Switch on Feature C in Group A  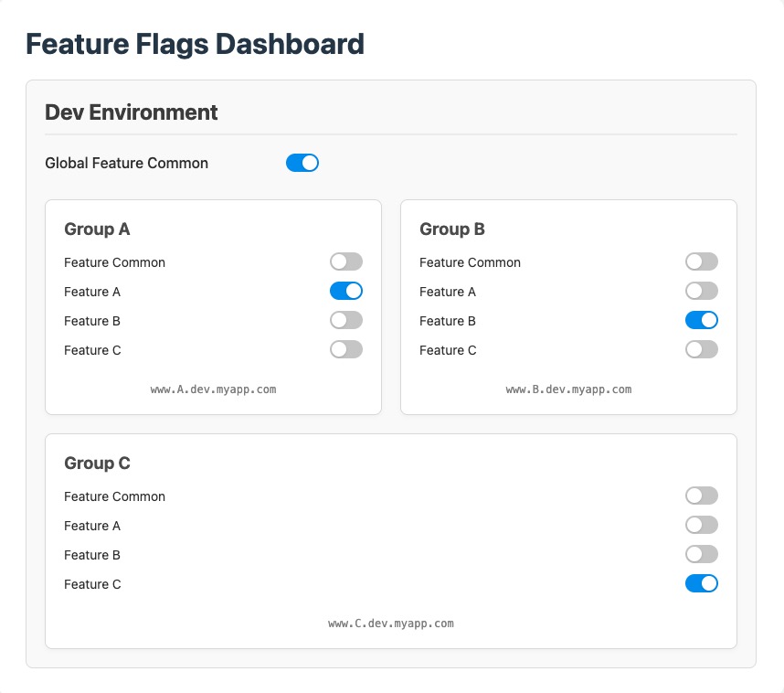(345, 350)
